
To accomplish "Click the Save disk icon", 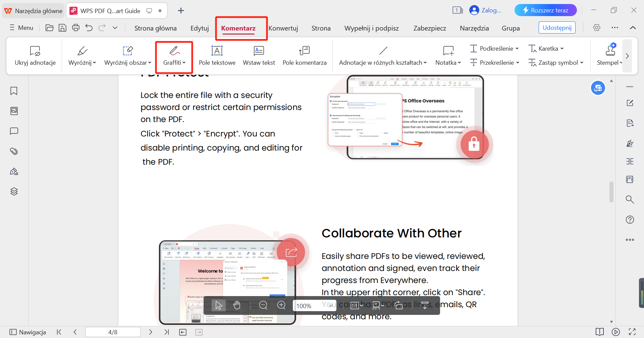I will click(x=62, y=28).
